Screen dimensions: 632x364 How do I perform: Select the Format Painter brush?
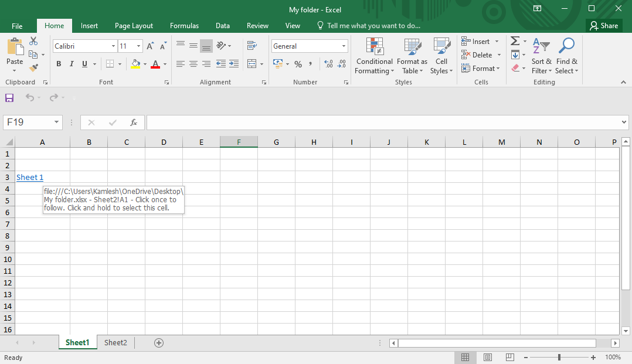coord(33,68)
